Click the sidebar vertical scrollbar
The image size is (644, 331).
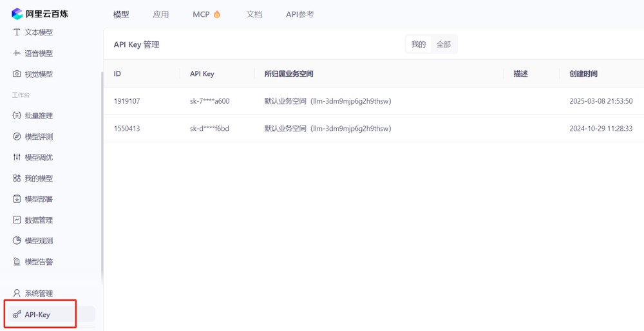[x=102, y=176]
